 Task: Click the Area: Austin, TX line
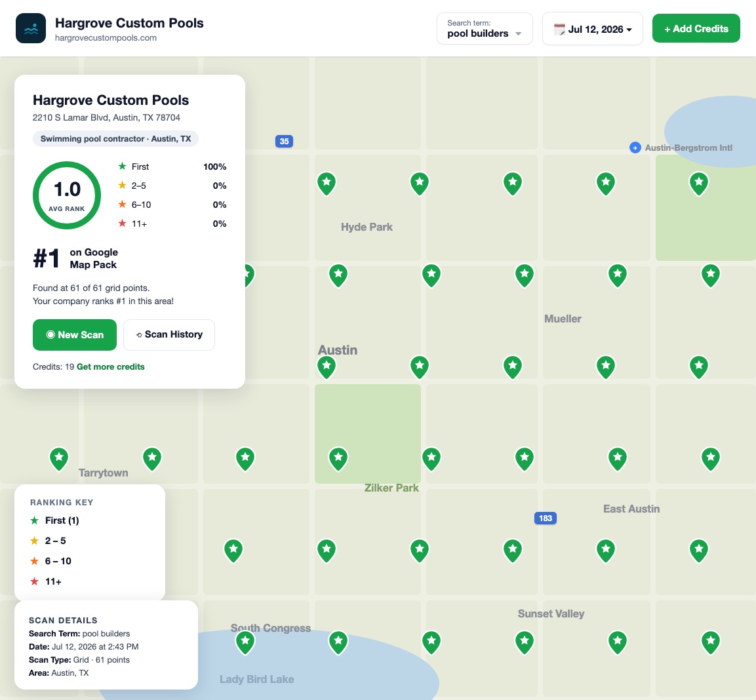pos(59,673)
